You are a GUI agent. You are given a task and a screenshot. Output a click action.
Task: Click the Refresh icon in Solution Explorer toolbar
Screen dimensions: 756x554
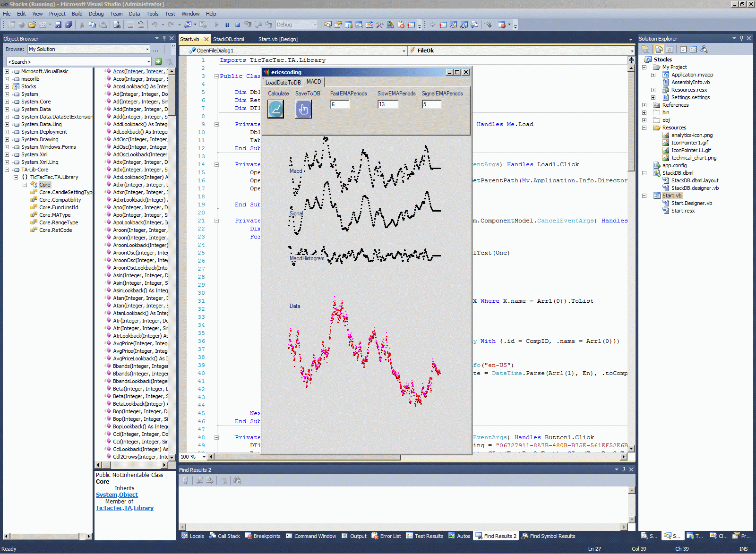click(x=670, y=49)
